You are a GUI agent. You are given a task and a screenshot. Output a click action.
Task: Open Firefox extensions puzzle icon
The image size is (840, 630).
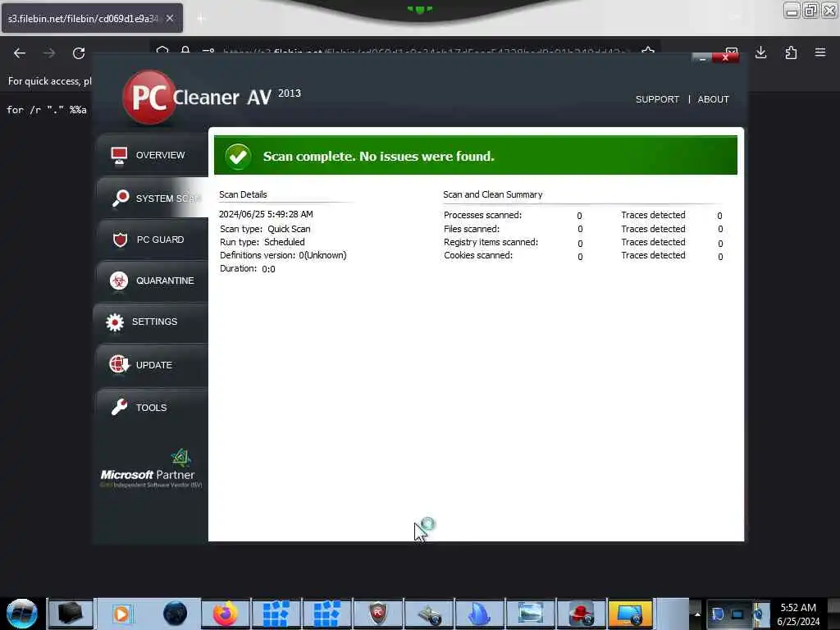791,52
